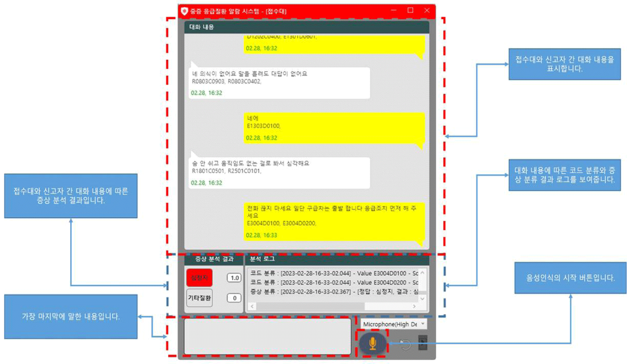This screenshot has height=364, width=627.
Task: Click the 대화 내용 panel header
Action: [x=306, y=27]
